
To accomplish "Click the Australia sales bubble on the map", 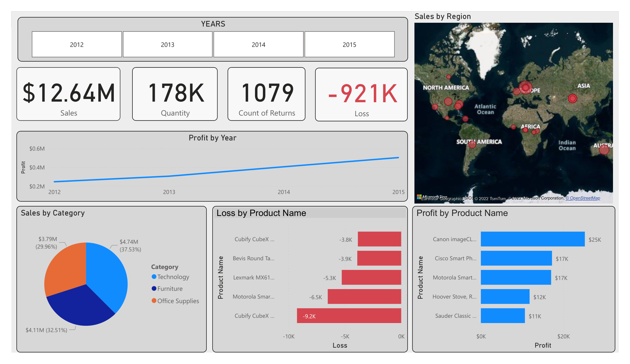I will tap(604, 149).
